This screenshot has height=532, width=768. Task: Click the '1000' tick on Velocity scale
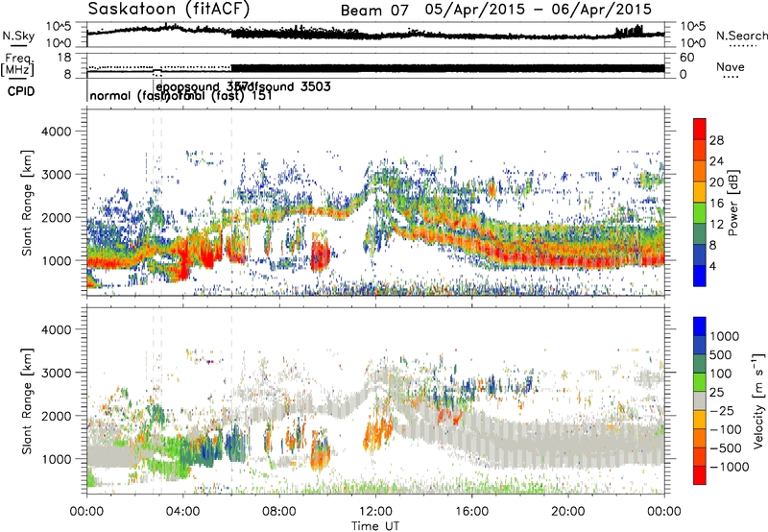725,336
